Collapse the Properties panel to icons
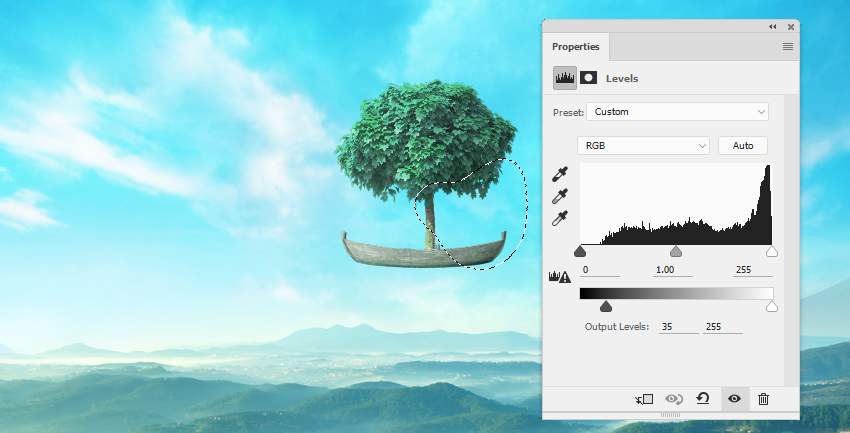This screenshot has height=433, width=850. click(x=772, y=27)
